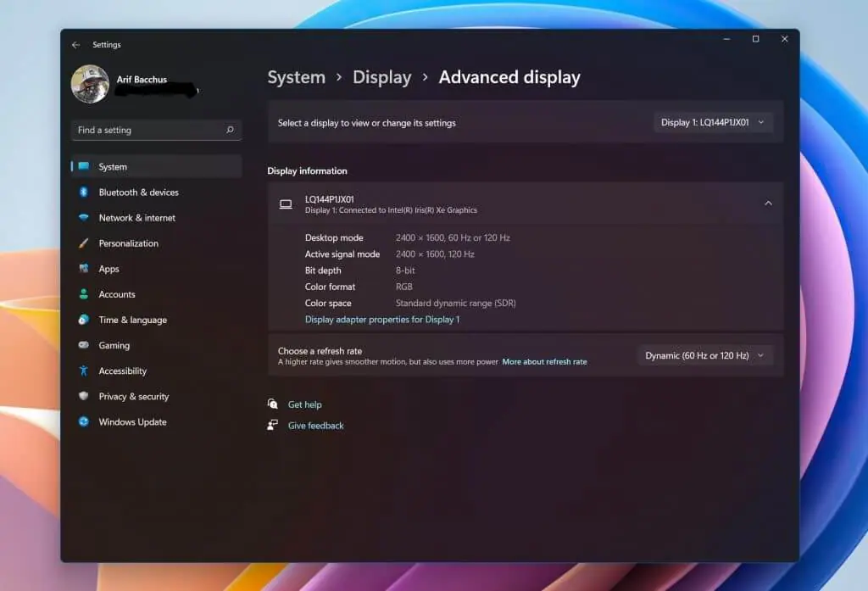Open the Display 1: LQ144P1JX01 dropdown
Image resolution: width=868 pixels, height=591 pixels.
(x=713, y=122)
